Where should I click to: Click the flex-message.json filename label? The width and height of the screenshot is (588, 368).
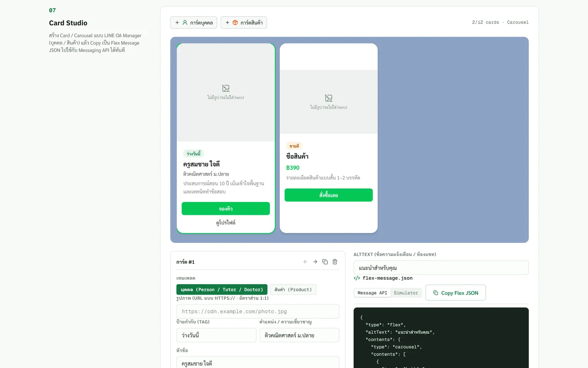(387, 278)
